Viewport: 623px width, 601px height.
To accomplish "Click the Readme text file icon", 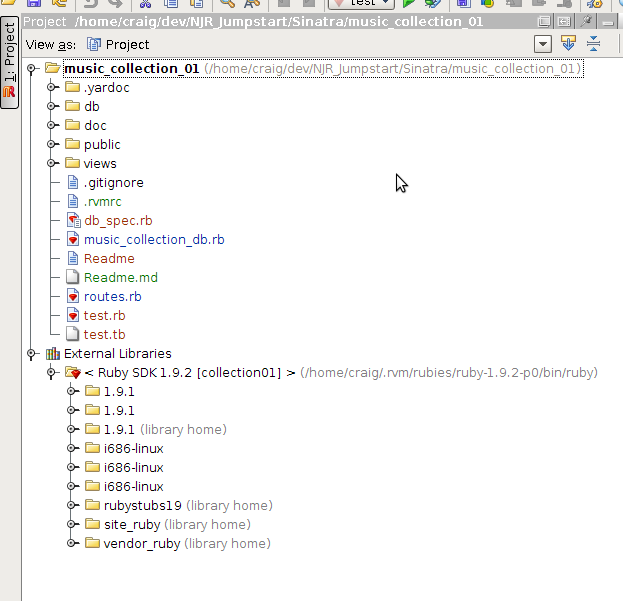I will tap(73, 259).
